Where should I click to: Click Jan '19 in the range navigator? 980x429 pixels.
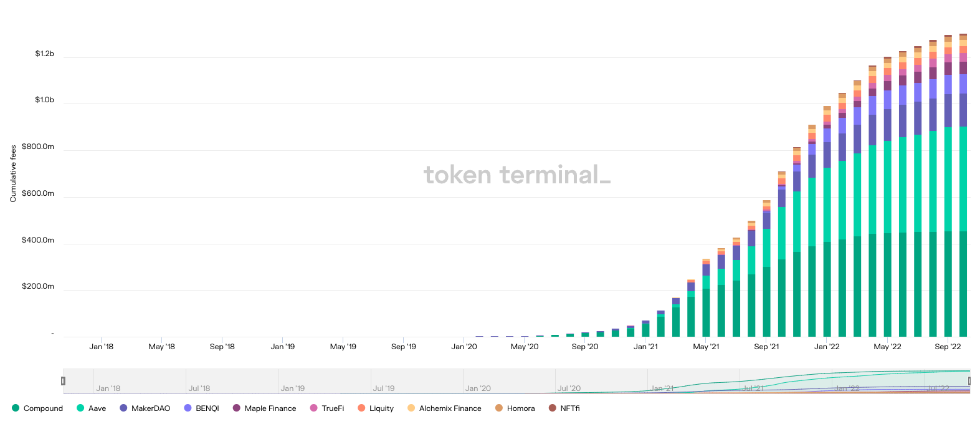pyautogui.click(x=292, y=388)
